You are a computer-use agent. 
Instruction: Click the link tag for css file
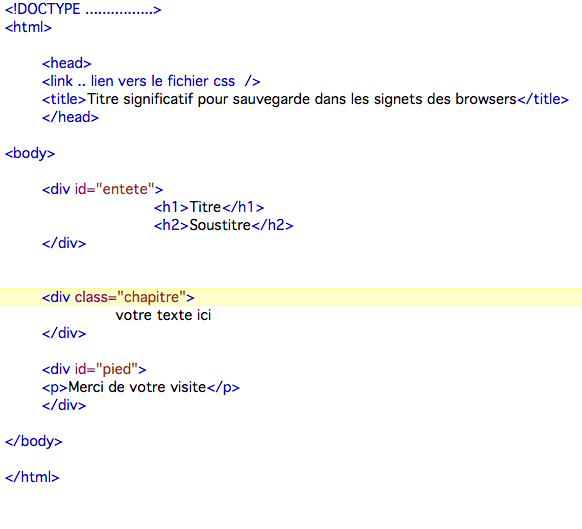(x=151, y=81)
